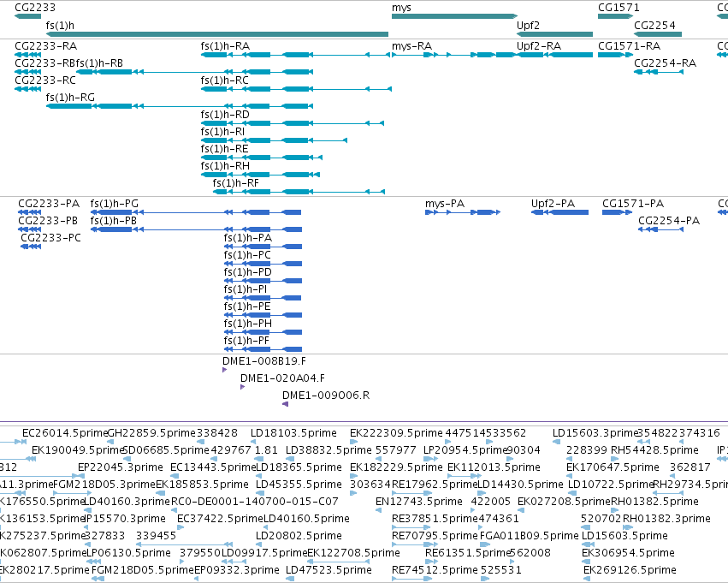Choose protein label fs(1)h-PI
The height and width of the screenshot is (583, 728).
[x=246, y=289]
